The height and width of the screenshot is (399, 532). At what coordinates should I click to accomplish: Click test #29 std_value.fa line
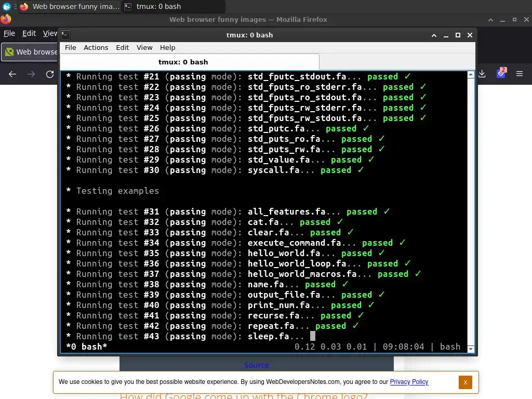coord(220,160)
